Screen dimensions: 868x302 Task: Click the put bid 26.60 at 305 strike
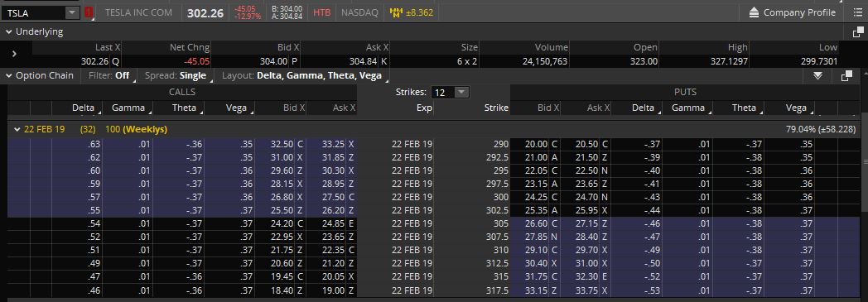537,223
